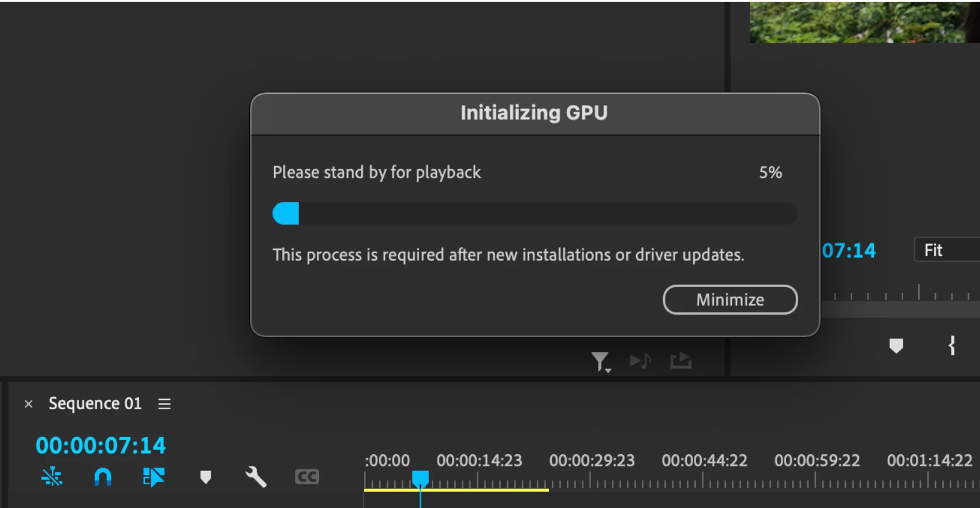Click the export share icon
This screenshot has width=980, height=508.
tap(681, 361)
